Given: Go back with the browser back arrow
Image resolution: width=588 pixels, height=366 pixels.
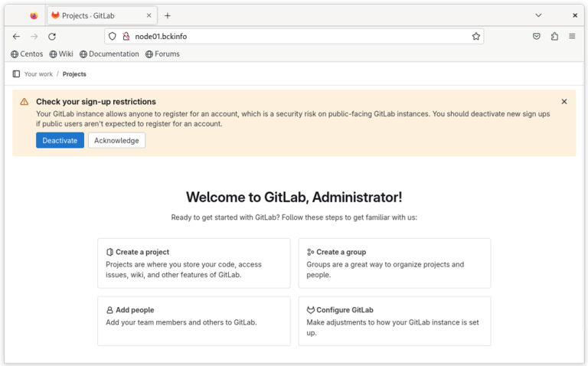Looking at the screenshot, I should point(16,37).
